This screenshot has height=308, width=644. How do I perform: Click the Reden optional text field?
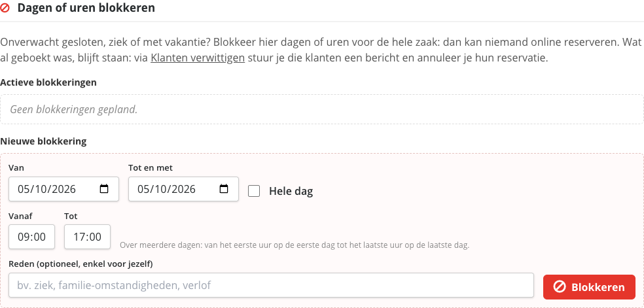271,285
